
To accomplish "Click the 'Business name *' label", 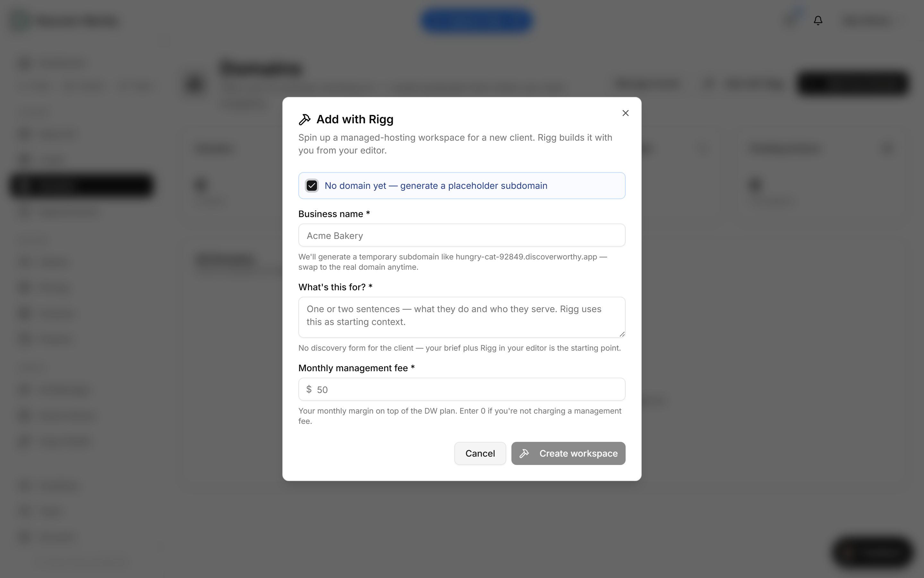I will coord(334,214).
